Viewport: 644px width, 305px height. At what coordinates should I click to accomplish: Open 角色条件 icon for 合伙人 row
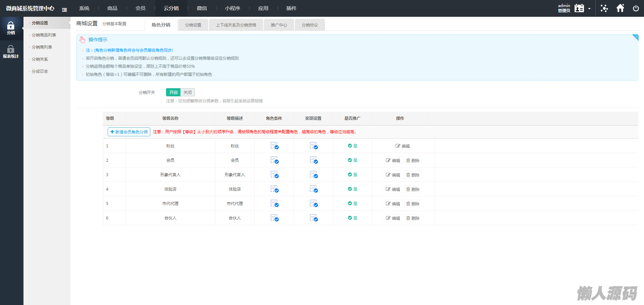click(274, 218)
